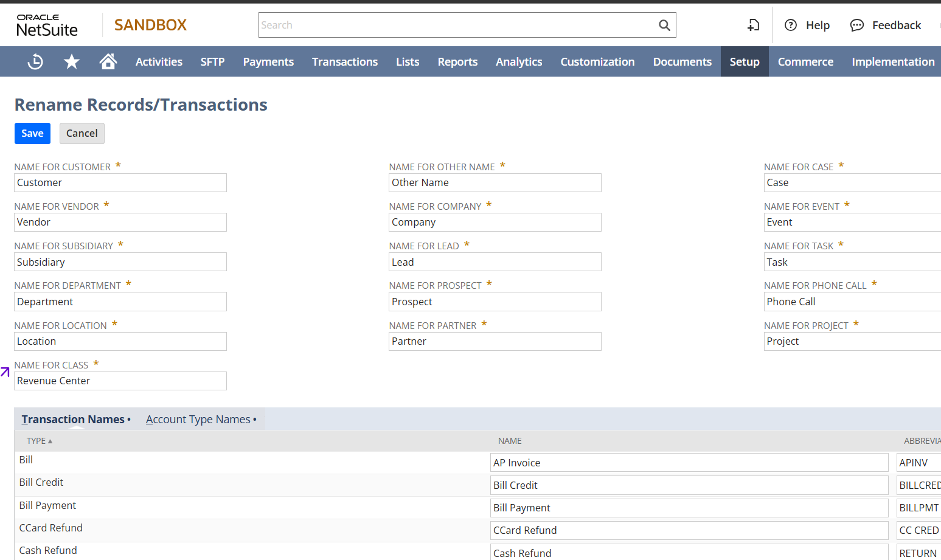941x560 pixels.
Task: Go to the Home icon
Action: coord(108,61)
